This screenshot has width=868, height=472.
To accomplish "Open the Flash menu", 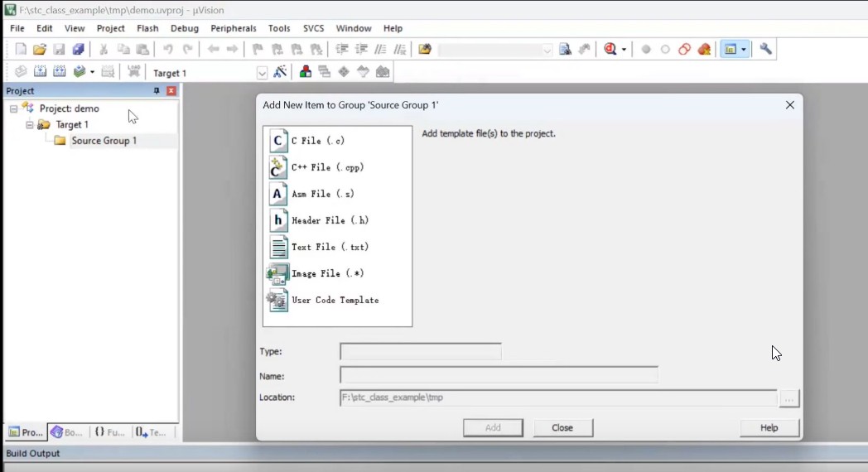I will coord(147,28).
